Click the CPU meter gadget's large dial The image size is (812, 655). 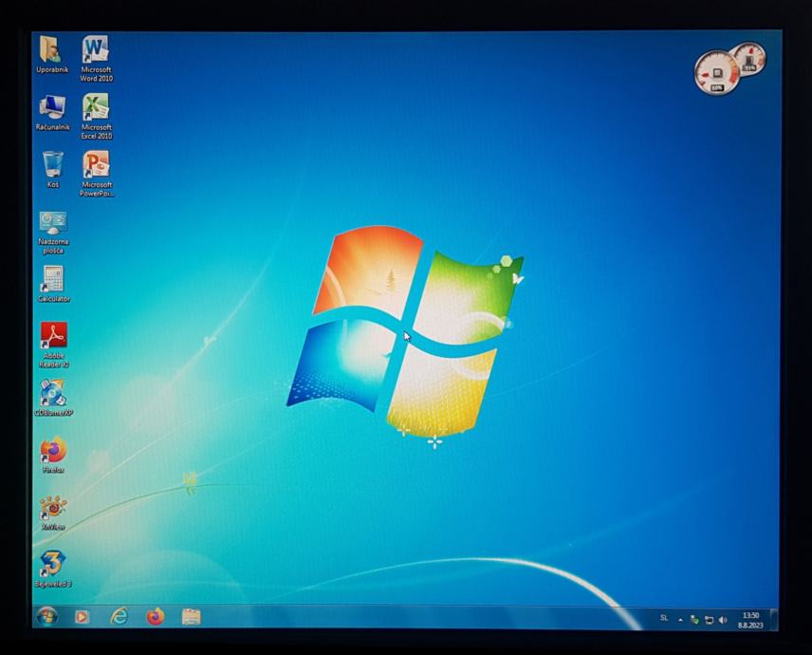716,74
